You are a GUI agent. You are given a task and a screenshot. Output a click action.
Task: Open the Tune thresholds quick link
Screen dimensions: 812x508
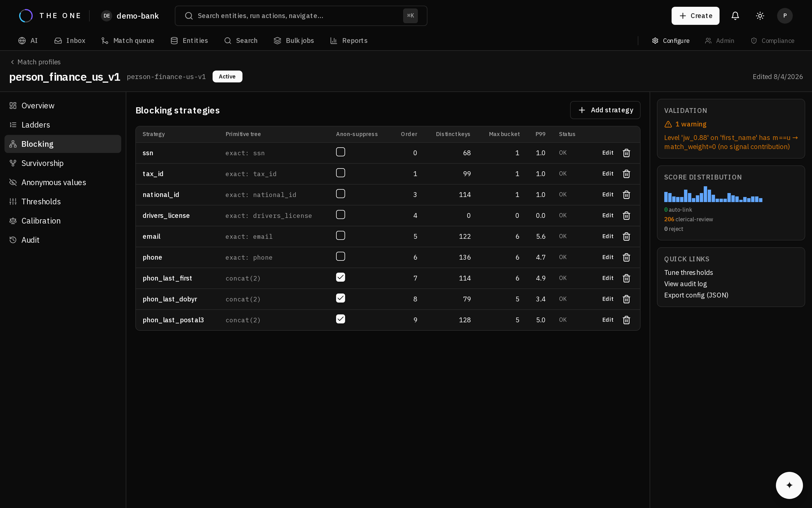(x=689, y=272)
